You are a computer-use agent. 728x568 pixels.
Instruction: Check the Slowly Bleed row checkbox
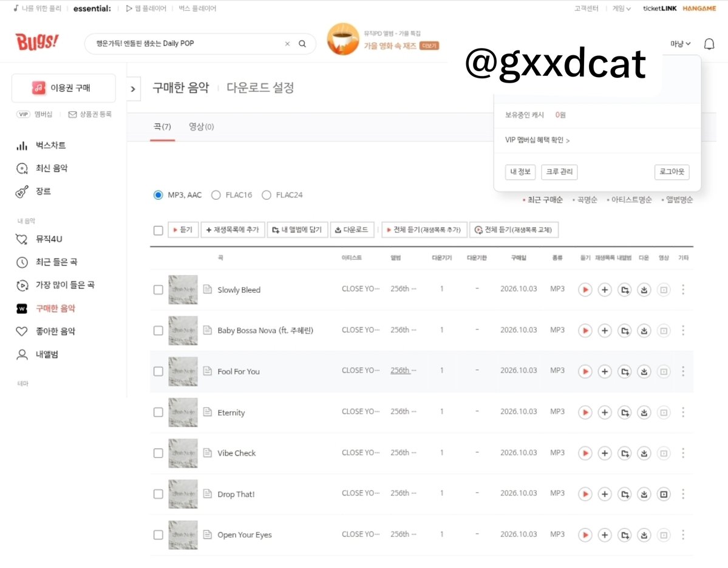pyautogui.click(x=158, y=290)
